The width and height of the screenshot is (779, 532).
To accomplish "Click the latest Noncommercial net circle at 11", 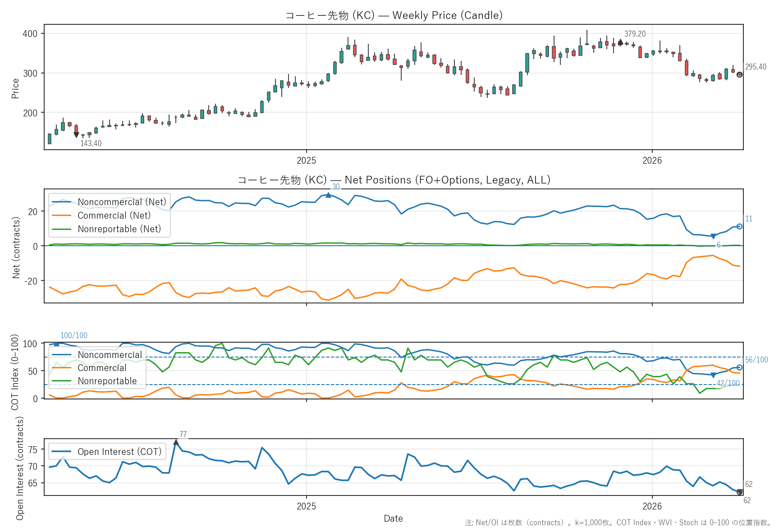I will [x=739, y=226].
